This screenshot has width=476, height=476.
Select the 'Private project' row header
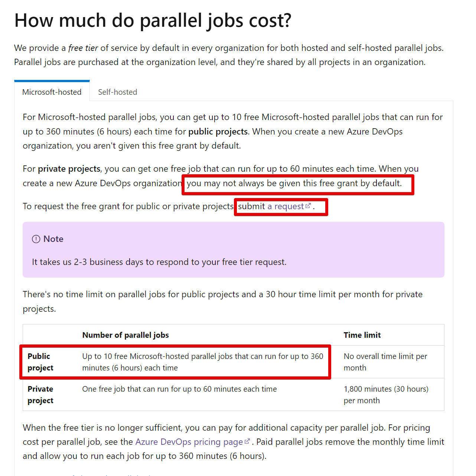coord(40,395)
